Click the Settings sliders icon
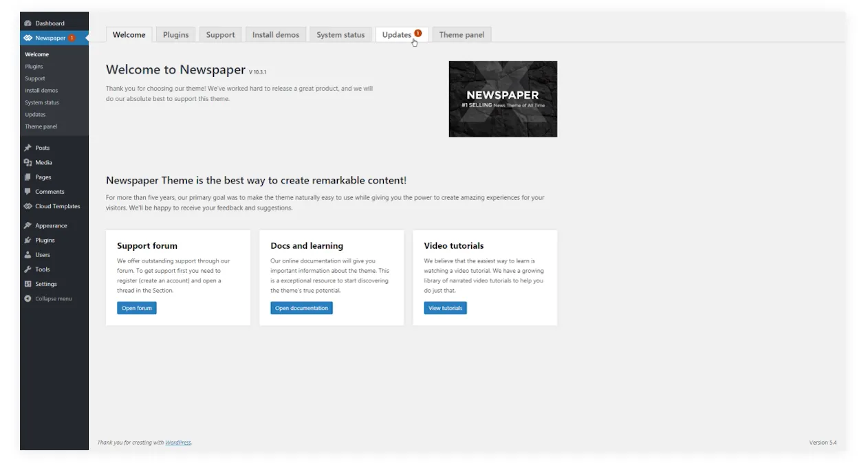The image size is (868, 466). (x=28, y=284)
